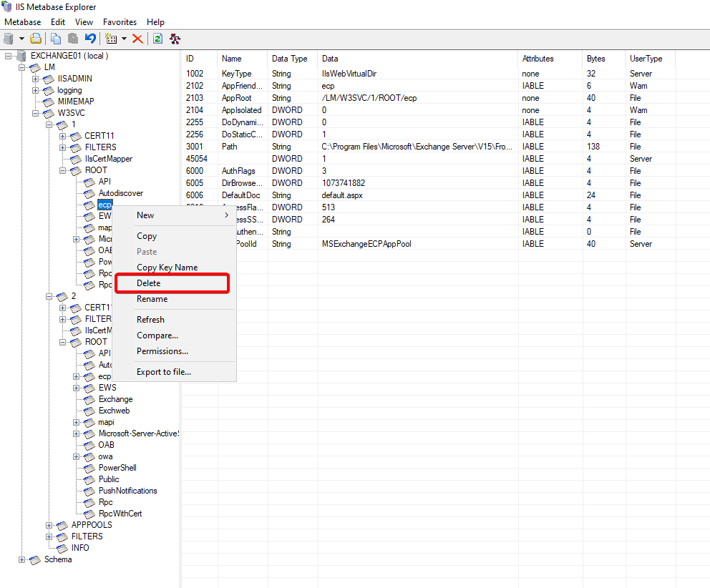Expand the APPPOOLS tree node
This screenshot has width=710, height=588.
pyautogui.click(x=49, y=525)
